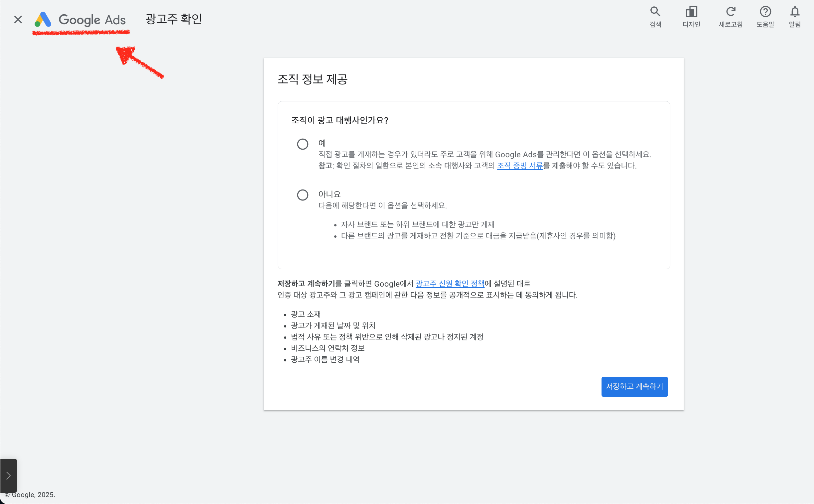
Task: Close the advertiser verification page with X
Action: click(18, 20)
